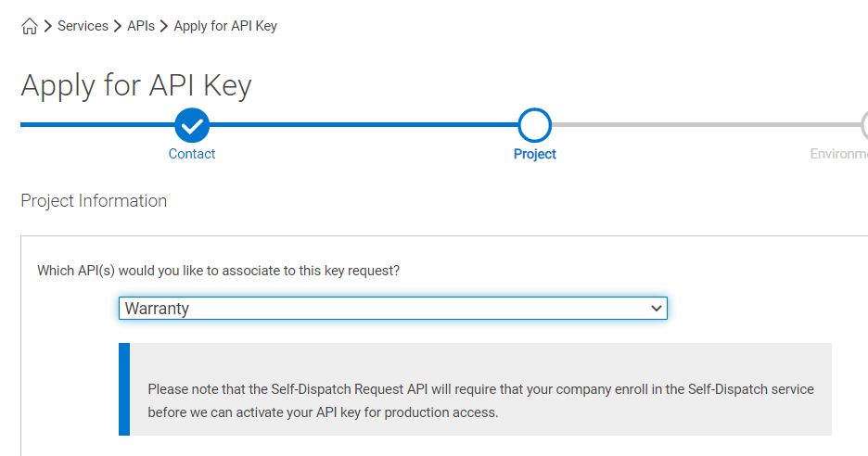Select the Project step circle in progress bar
This screenshot has height=456, width=868.
[535, 125]
